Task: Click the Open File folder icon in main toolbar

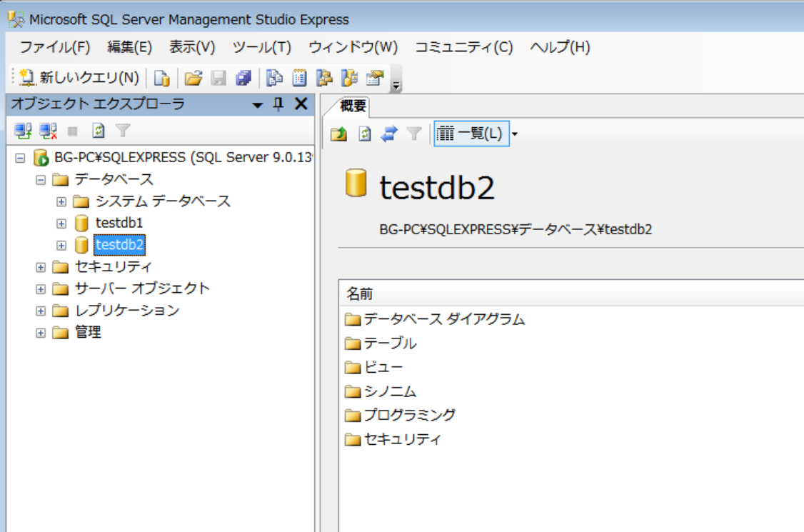Action: [194, 78]
